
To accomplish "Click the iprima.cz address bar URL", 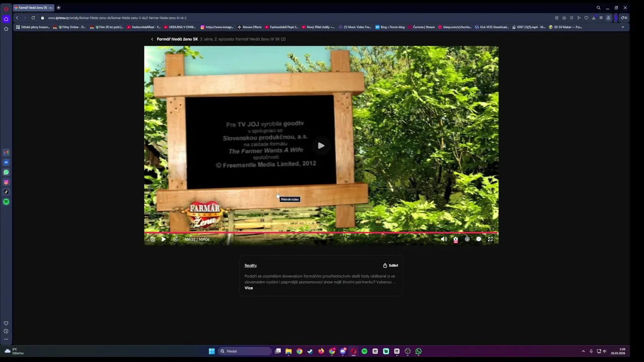I will click(x=117, y=18).
